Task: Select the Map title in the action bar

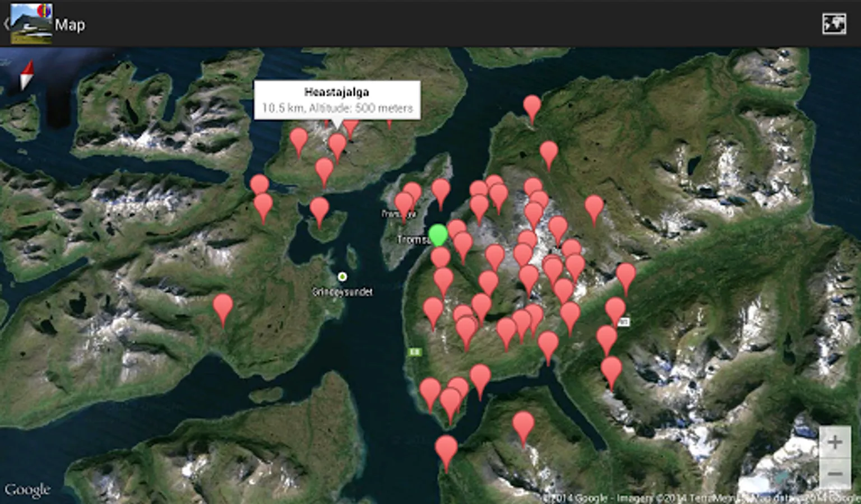Action: 70,25
